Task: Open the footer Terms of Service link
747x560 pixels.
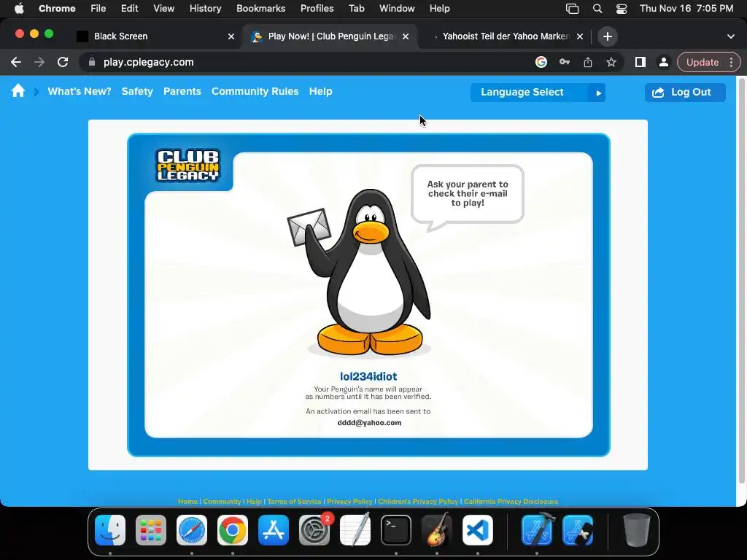Action: (295, 502)
